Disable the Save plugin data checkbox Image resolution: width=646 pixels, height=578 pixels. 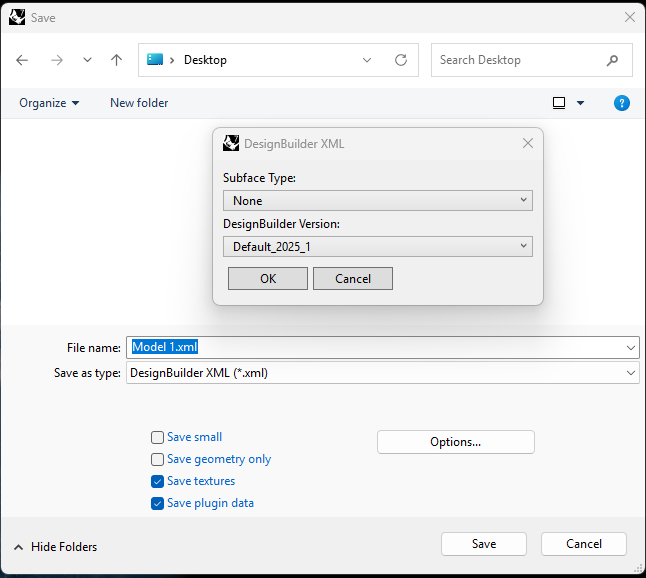point(157,503)
